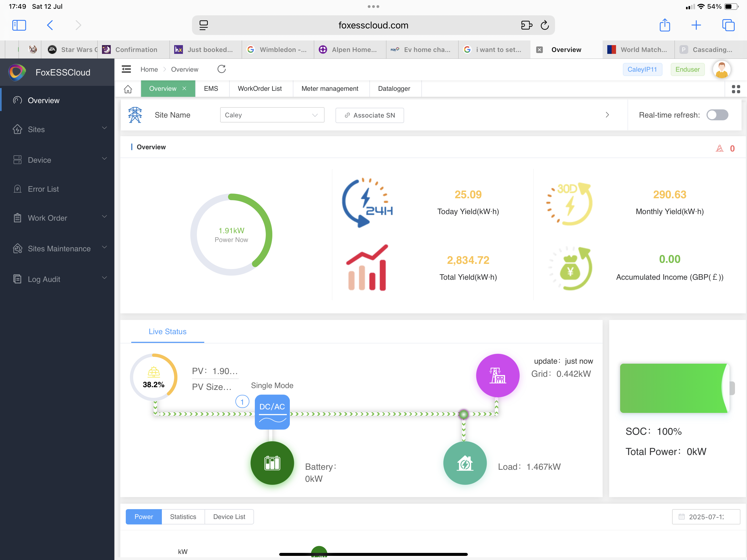
Task: Click the page refresh icon beside breadcrumb
Action: click(x=221, y=69)
